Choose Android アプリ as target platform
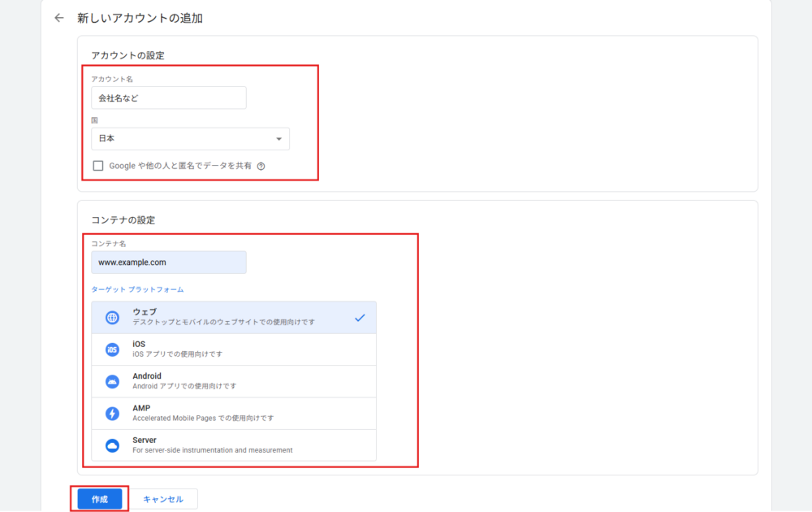 pyautogui.click(x=234, y=381)
